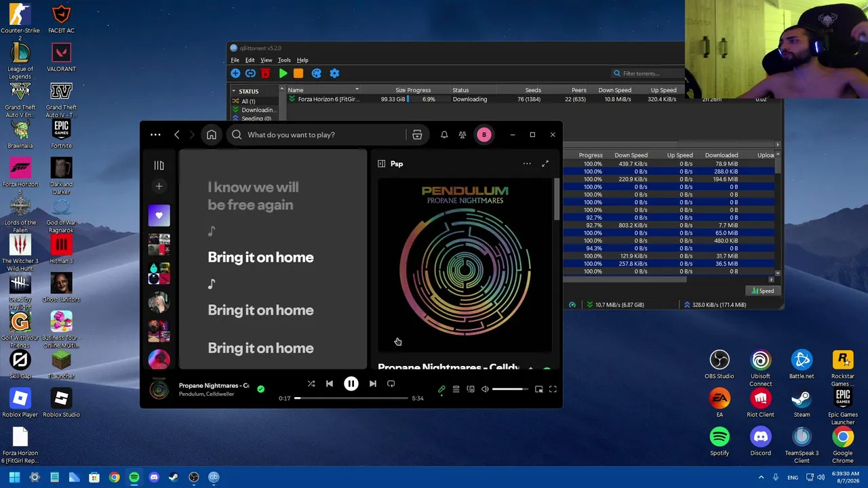Open the Spotify queue

pyautogui.click(x=456, y=389)
